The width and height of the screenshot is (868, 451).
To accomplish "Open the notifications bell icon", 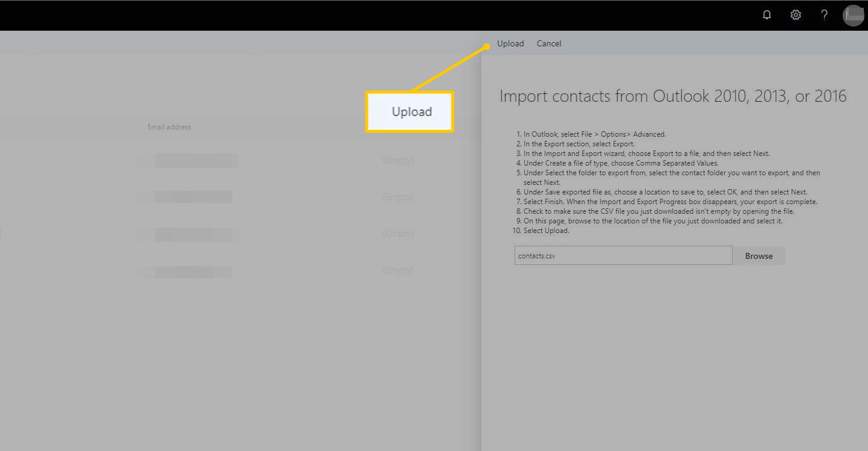I will click(x=767, y=15).
